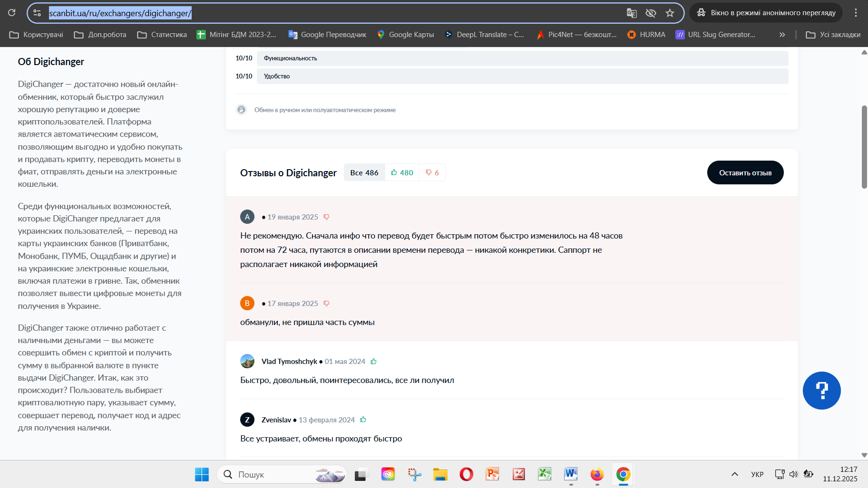
Task: Switch to Firefox on the taskbar
Action: (597, 474)
